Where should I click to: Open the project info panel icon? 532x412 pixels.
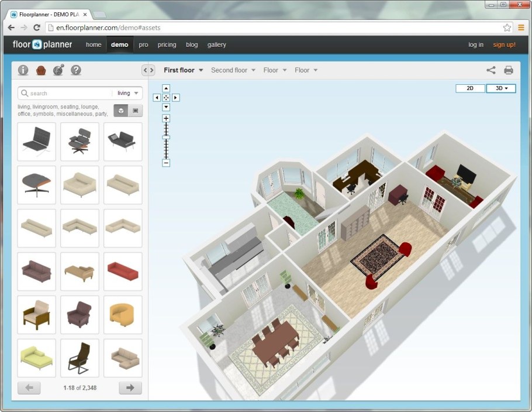point(23,70)
